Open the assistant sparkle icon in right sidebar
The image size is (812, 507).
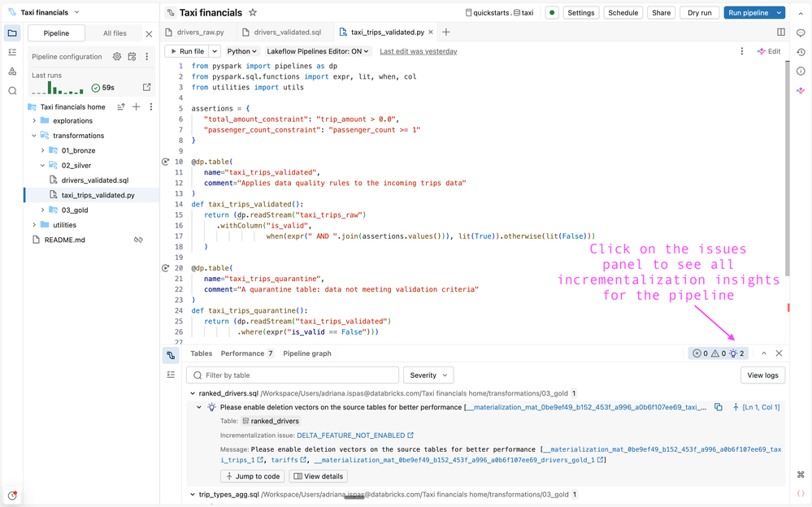point(801,91)
